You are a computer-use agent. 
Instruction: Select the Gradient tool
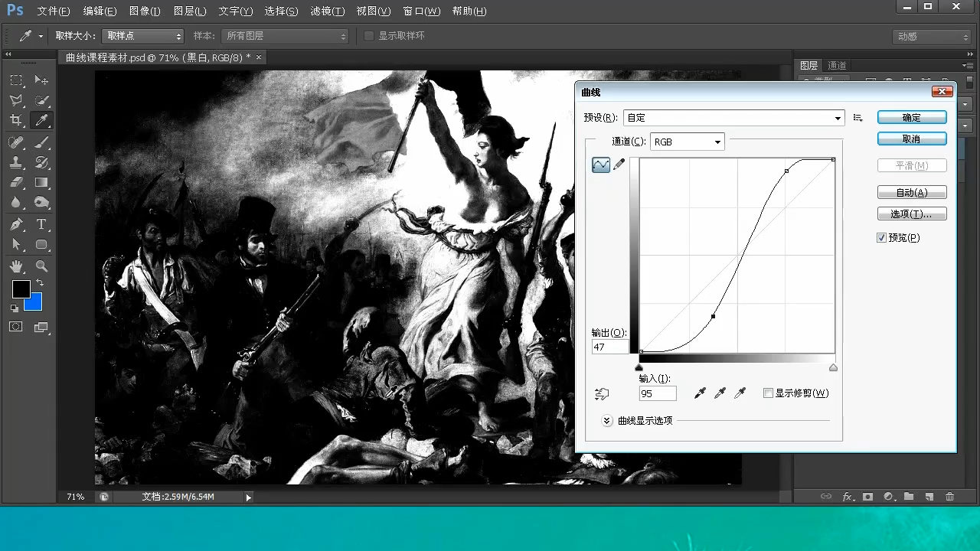(x=41, y=182)
